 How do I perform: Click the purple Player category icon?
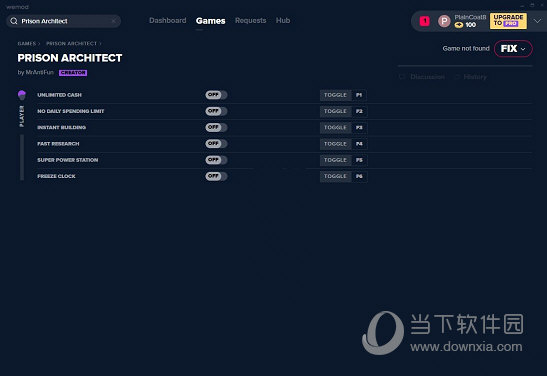pos(22,95)
